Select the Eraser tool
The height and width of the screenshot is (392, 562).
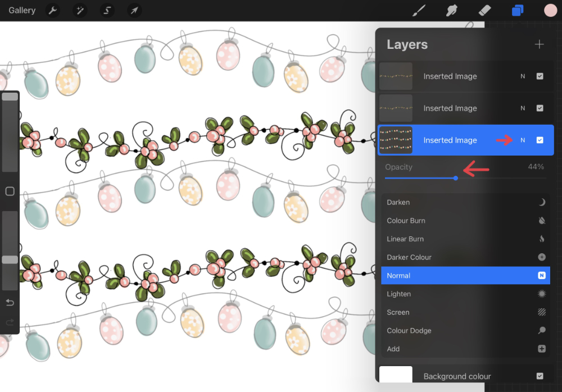click(484, 10)
